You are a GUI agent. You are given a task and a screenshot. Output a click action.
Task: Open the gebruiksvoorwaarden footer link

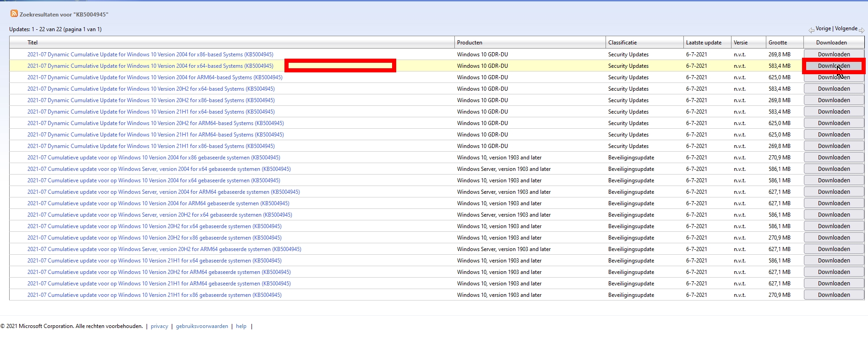click(202, 326)
